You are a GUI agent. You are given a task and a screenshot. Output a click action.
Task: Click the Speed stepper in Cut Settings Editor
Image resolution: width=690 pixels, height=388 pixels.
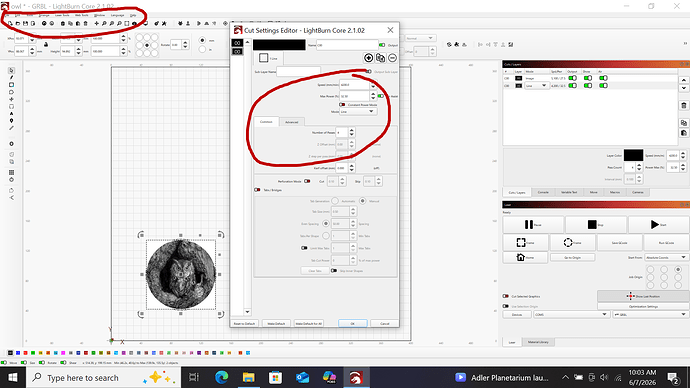[x=373, y=84]
